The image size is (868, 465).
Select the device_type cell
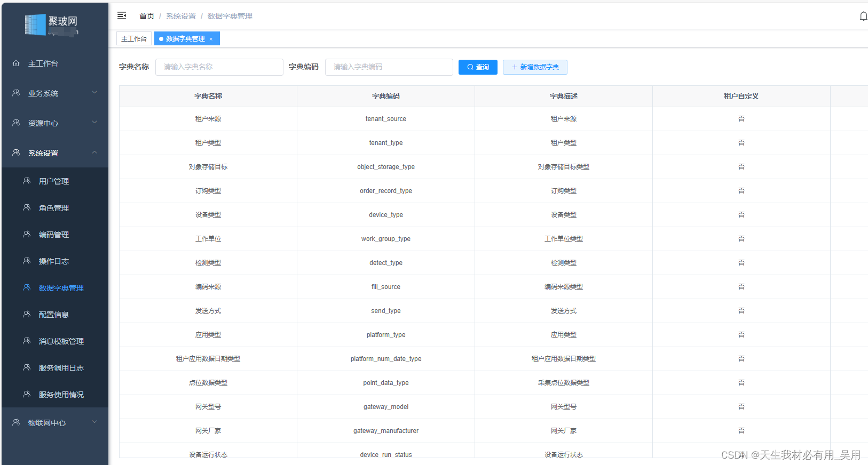coord(386,215)
